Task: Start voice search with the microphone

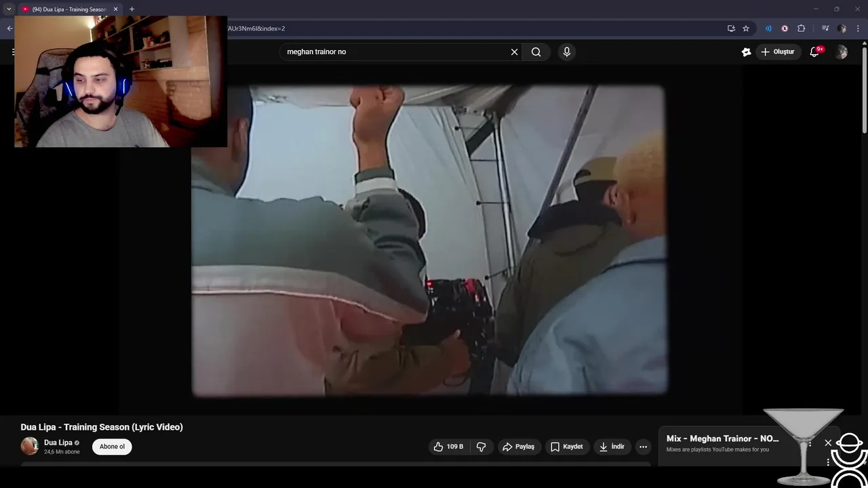Action: pyautogui.click(x=567, y=52)
